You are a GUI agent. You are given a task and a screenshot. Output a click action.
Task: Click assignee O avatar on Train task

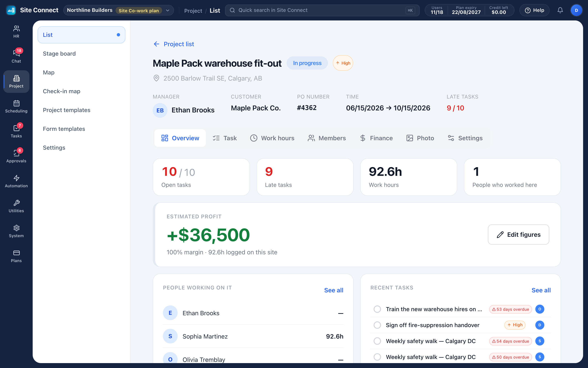[x=540, y=309]
